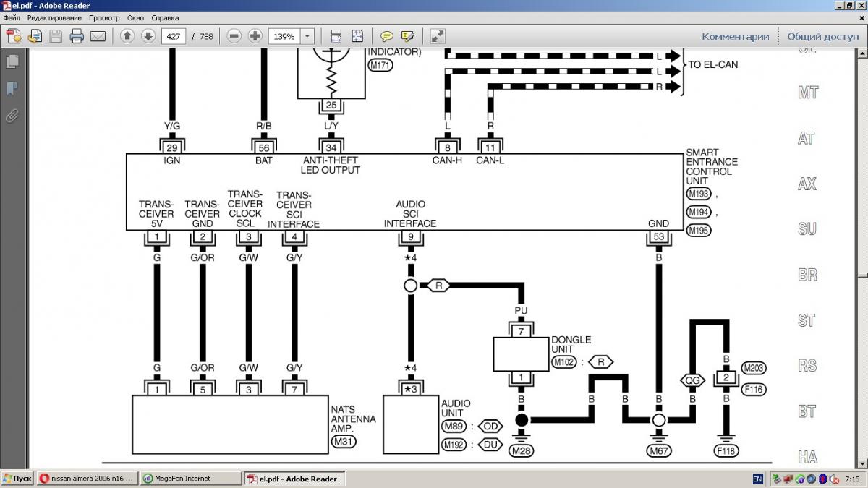Click the Create PDF online icon
Viewport: 868px width, 488px height.
[x=14, y=36]
